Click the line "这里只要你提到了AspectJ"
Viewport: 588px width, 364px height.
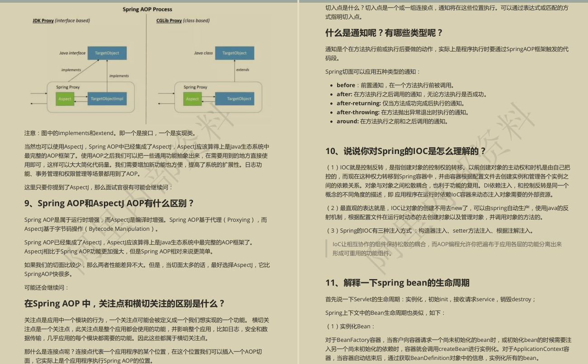click(x=99, y=187)
